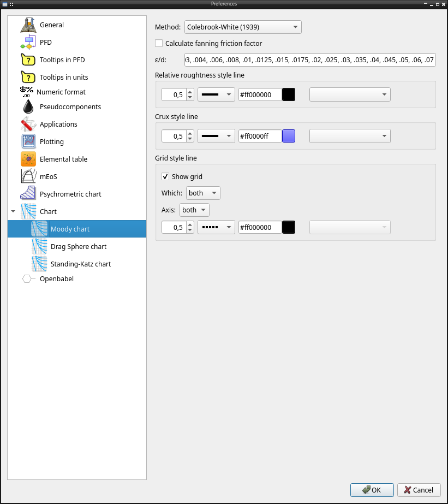
Task: Click Relative roughness color hex field
Action: (x=260, y=94)
